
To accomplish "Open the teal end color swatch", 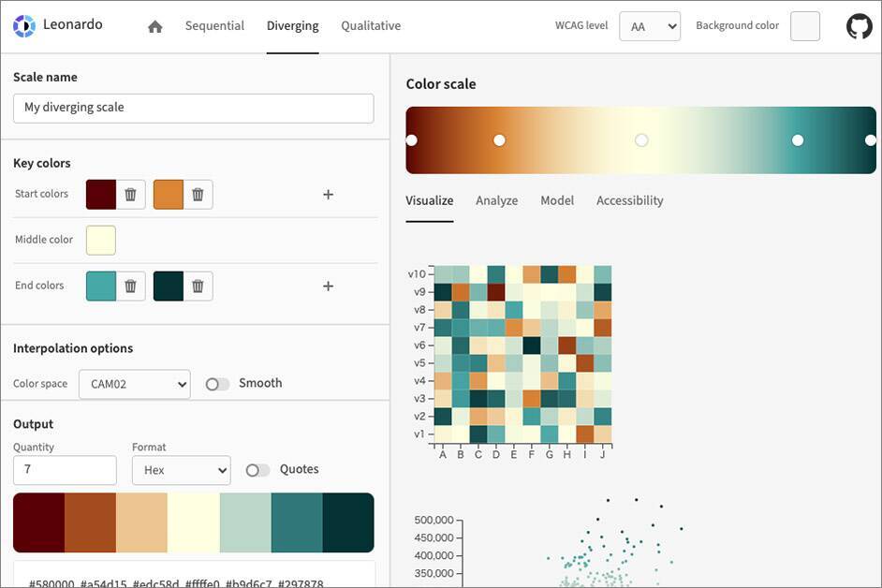I will tap(101, 286).
